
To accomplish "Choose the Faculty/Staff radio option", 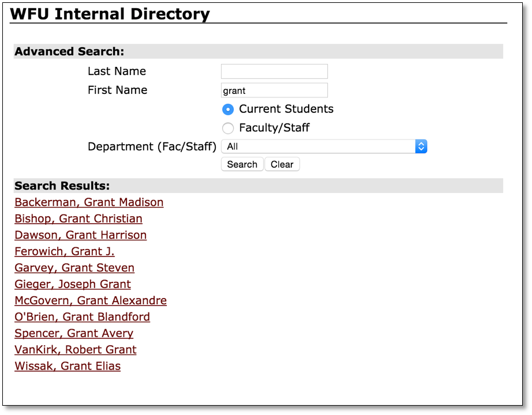I will point(228,128).
